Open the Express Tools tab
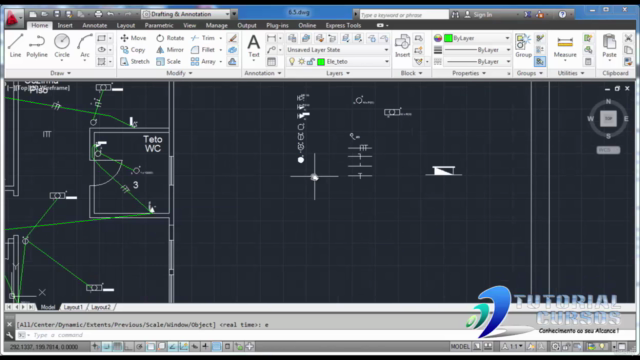The width and height of the screenshot is (640, 360). (343, 25)
